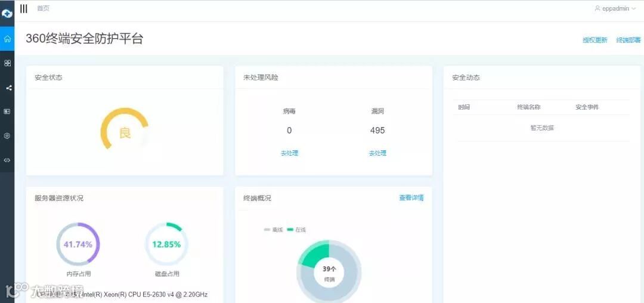644x303 pixels.
Task: Click the 360终端安全防护平台 page heading
Action: [x=84, y=39]
